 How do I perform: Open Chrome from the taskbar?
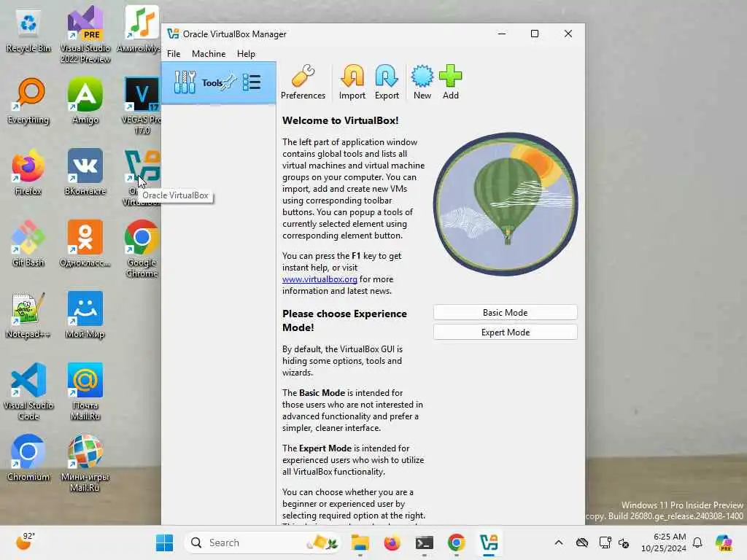point(456,542)
